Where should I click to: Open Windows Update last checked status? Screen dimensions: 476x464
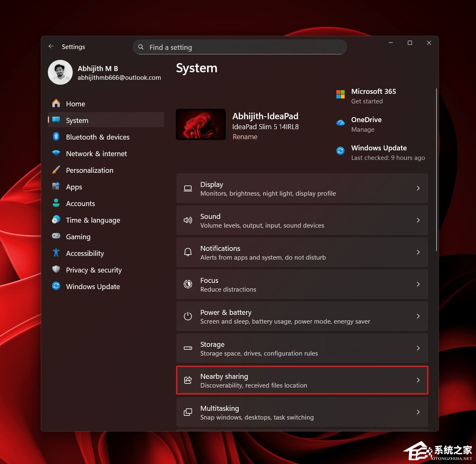tap(388, 158)
